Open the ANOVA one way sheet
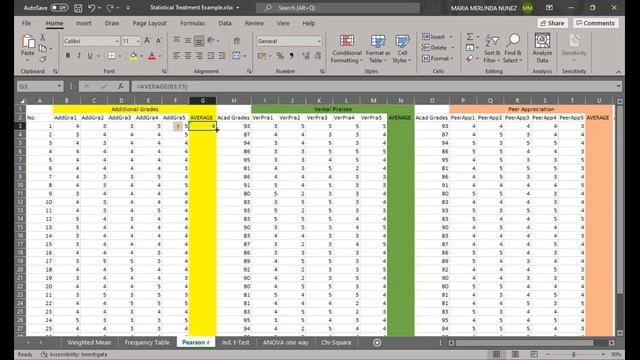 point(286,342)
